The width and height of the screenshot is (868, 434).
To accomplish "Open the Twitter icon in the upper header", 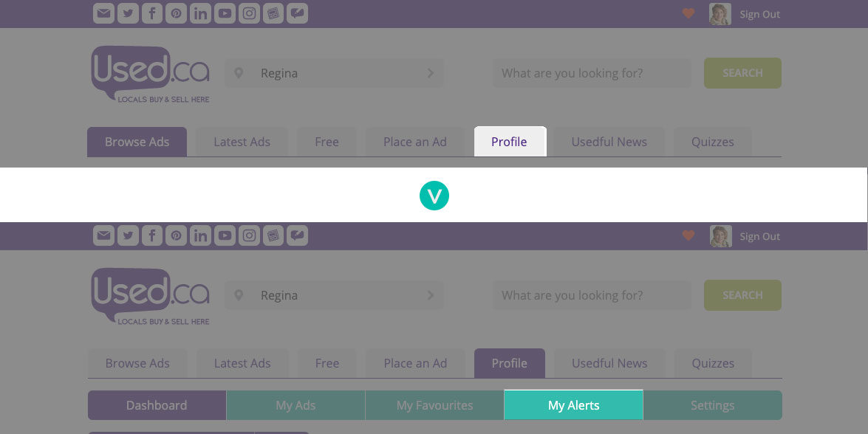I will click(x=128, y=13).
